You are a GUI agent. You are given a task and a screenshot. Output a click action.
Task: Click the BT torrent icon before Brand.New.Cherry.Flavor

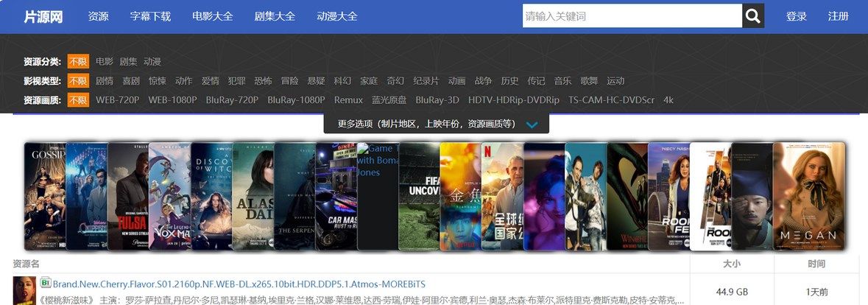[x=46, y=282]
